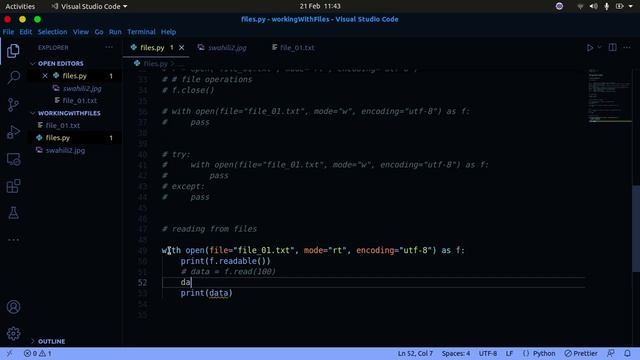Image resolution: width=640 pixels, height=360 pixels.
Task: Open the Help menu
Action: tap(168, 32)
